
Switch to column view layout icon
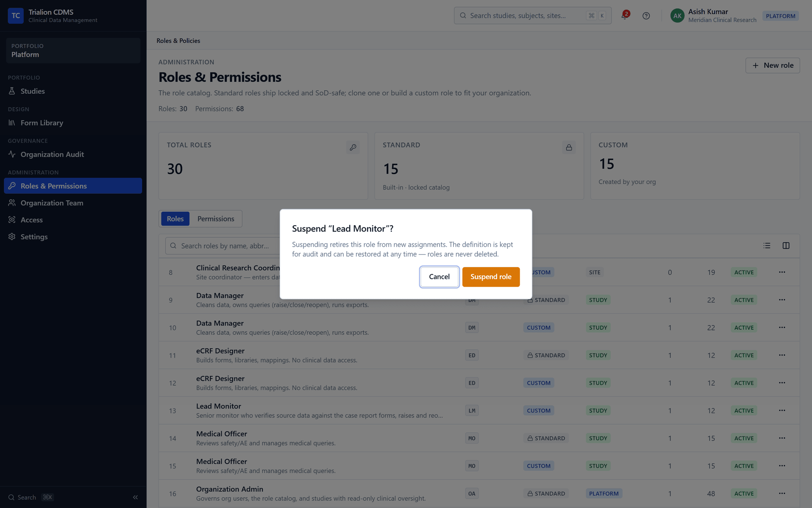pyautogui.click(x=786, y=246)
